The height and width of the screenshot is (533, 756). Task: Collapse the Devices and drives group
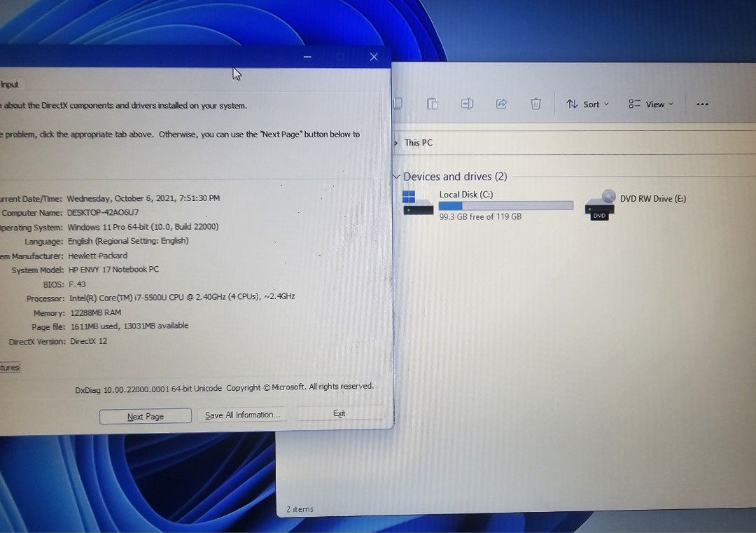[x=396, y=176]
